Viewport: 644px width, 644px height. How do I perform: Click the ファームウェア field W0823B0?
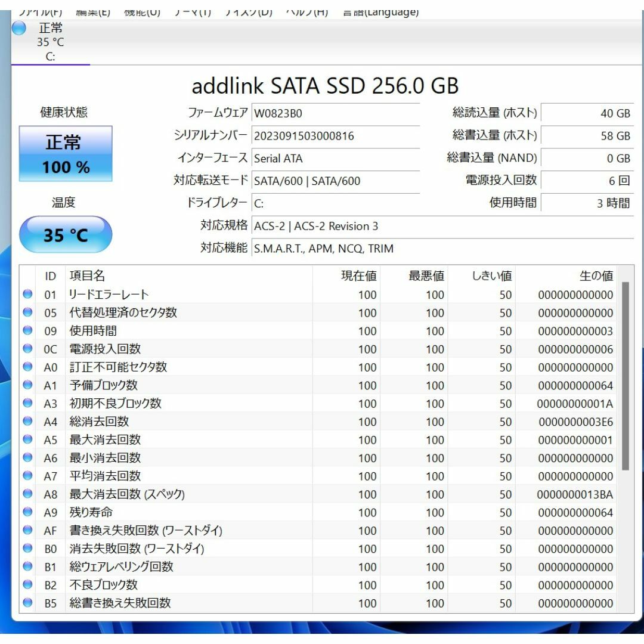(336, 113)
